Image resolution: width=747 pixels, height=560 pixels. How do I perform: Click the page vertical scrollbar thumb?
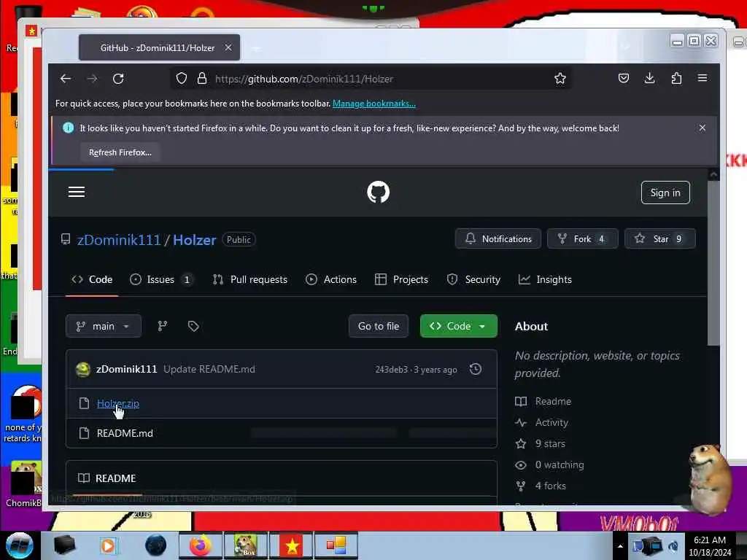(713, 262)
